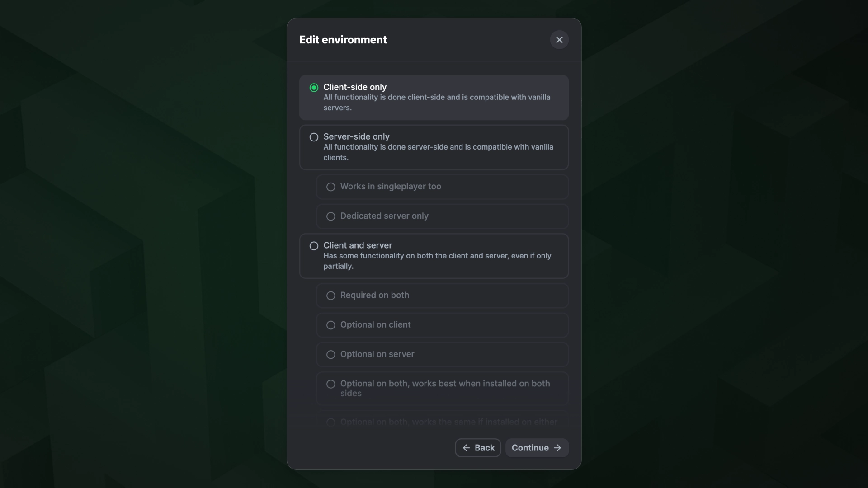Click the left arrow icon in the Back button
Image resolution: width=868 pixels, height=488 pixels.
[x=467, y=448]
